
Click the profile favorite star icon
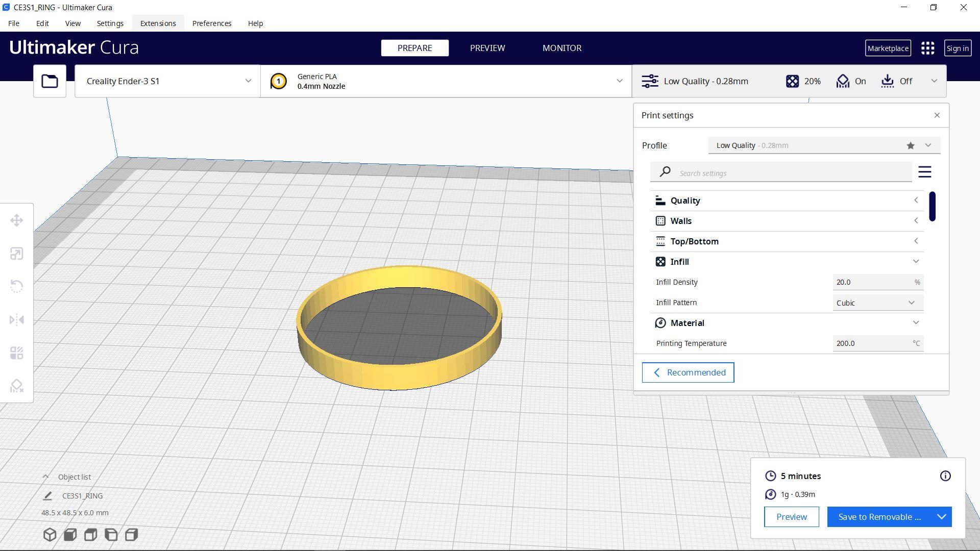click(910, 145)
